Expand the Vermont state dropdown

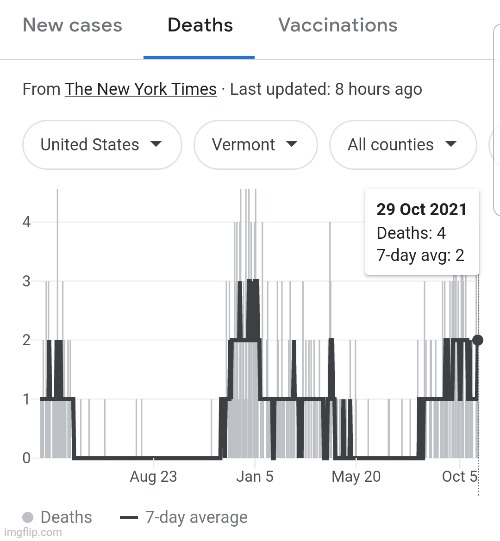255,145
